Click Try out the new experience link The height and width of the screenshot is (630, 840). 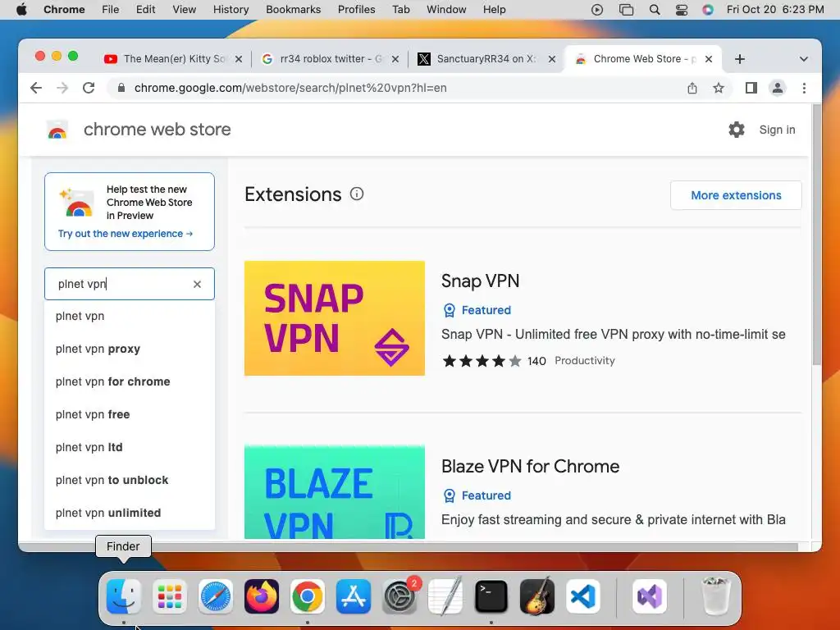126,234
